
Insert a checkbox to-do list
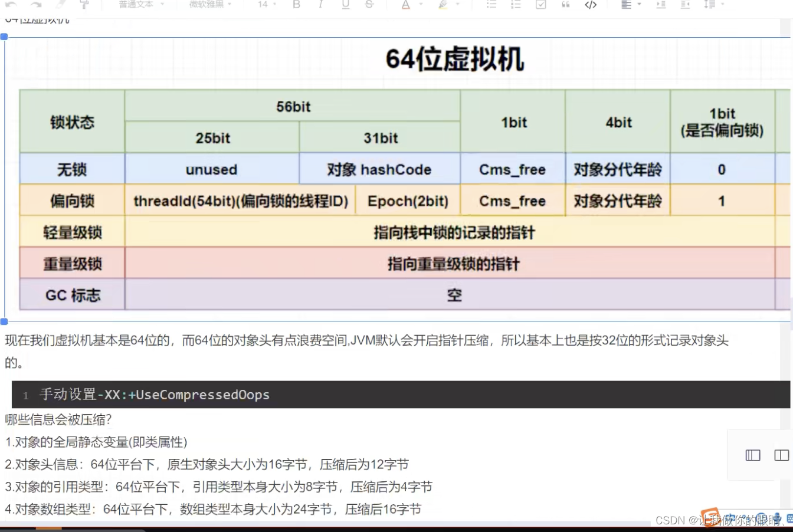click(540, 5)
